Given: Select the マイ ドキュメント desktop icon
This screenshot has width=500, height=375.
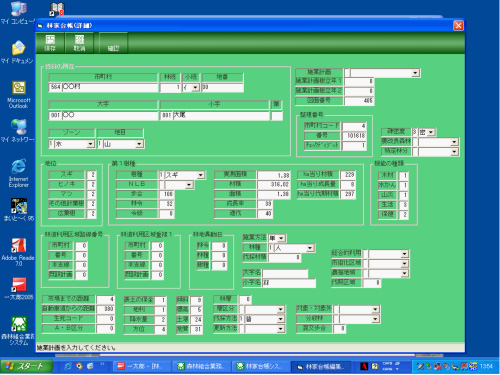Looking at the screenshot, I should click(x=17, y=52).
